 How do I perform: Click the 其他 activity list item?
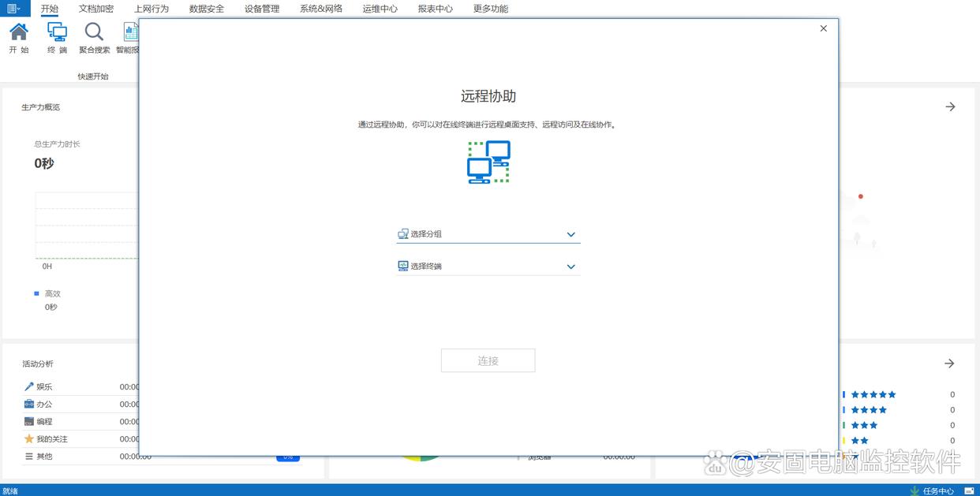[x=44, y=457]
